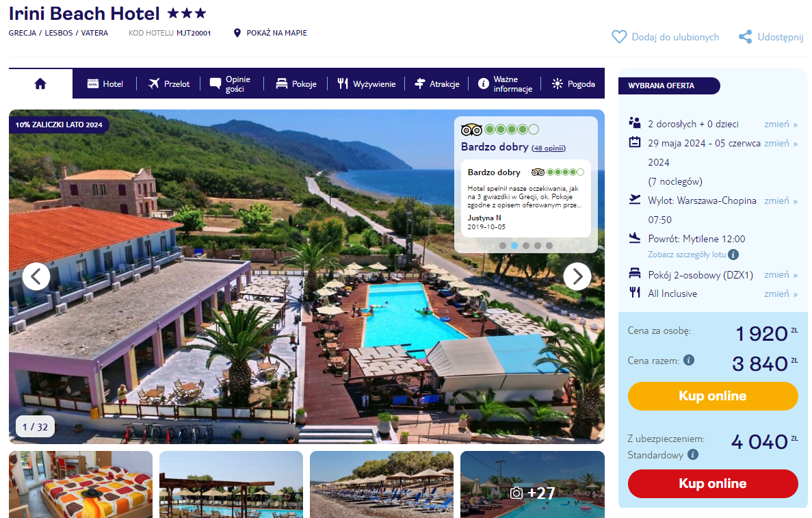Click the home icon tab
Image resolution: width=812 pixels, height=518 pixels.
point(40,83)
